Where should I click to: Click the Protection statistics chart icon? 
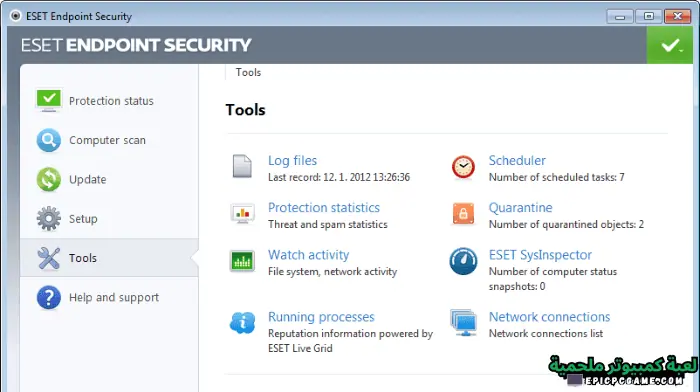tap(242, 214)
